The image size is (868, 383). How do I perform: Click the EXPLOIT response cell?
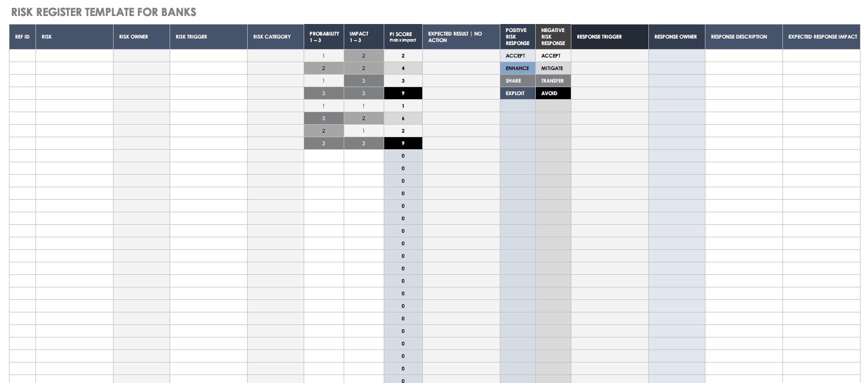(518, 93)
